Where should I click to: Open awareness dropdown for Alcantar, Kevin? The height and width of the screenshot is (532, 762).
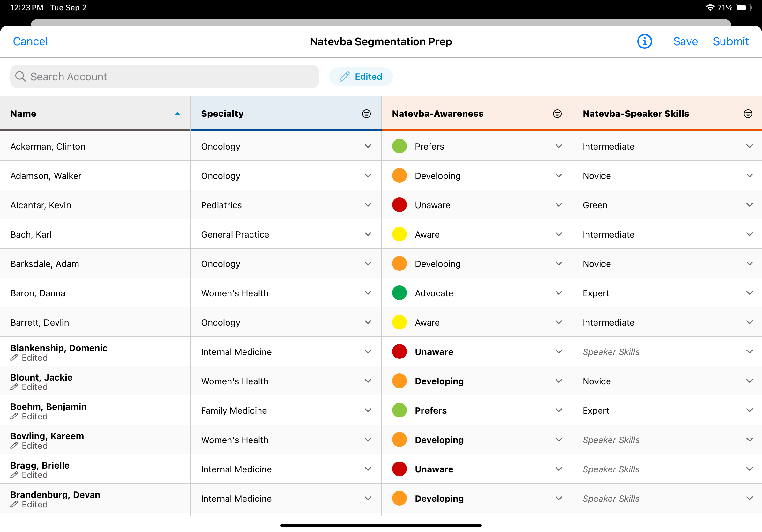(558, 205)
